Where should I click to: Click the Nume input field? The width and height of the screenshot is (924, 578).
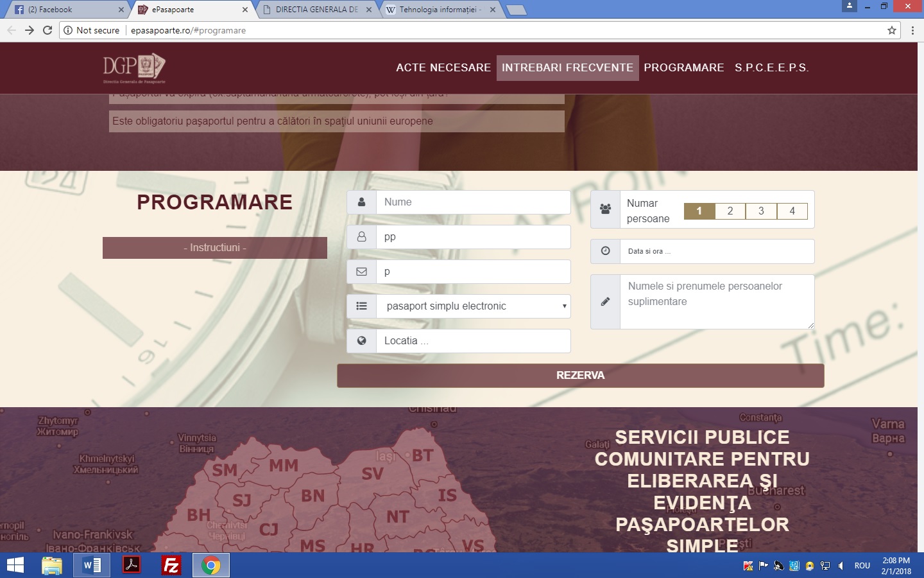(x=474, y=202)
